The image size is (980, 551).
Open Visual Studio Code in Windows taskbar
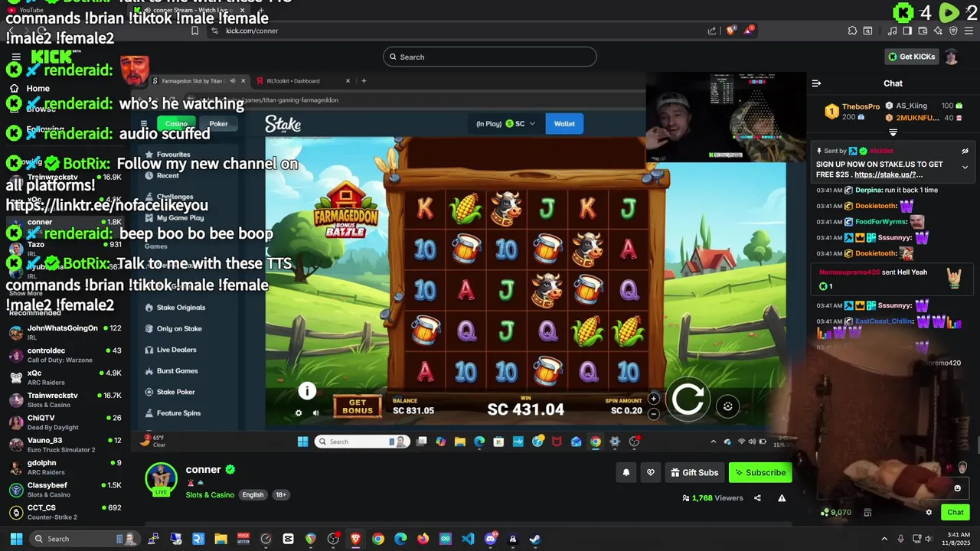click(468, 539)
